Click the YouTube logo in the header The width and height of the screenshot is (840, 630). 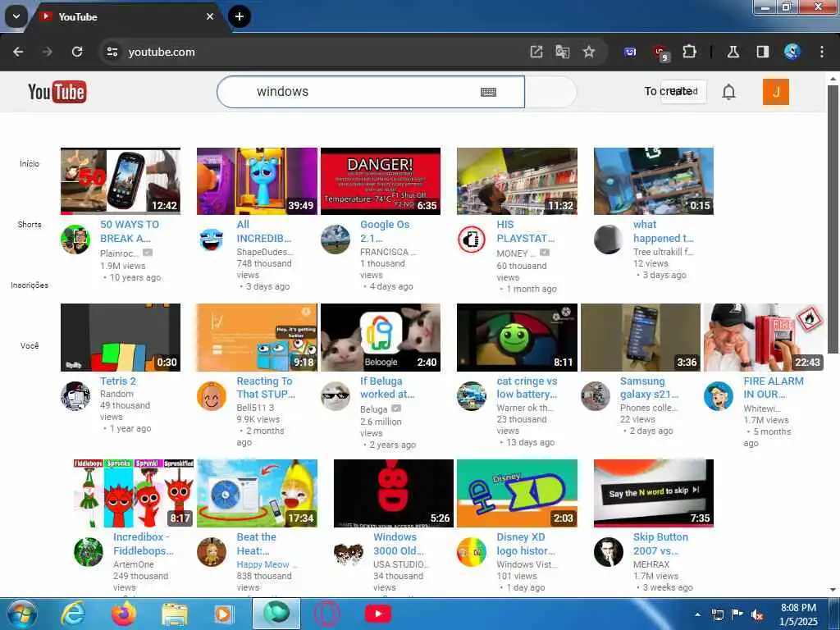tap(57, 92)
